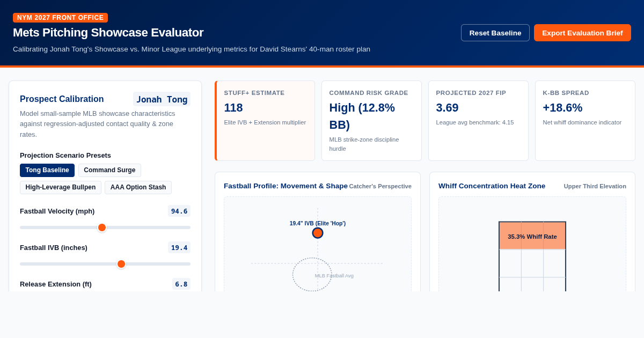The width and height of the screenshot is (644, 338).
Task: Adjust the Fastball IVB slider
Action: pyautogui.click(x=105, y=264)
